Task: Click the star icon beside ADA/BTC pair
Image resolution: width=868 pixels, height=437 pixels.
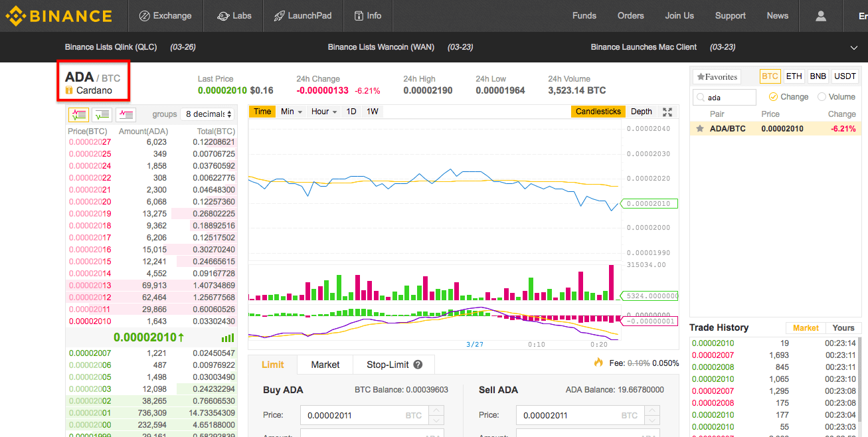Action: (700, 129)
